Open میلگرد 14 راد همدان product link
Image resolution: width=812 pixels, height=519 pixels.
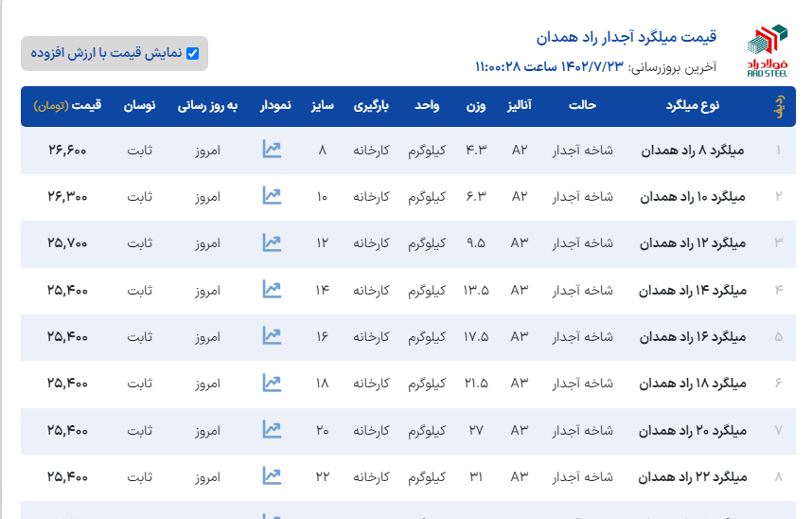coord(694,291)
